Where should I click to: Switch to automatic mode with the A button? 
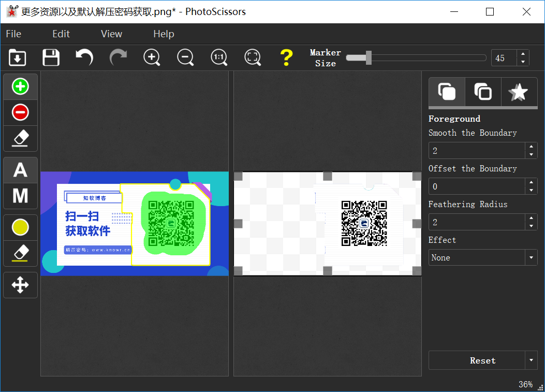20,170
